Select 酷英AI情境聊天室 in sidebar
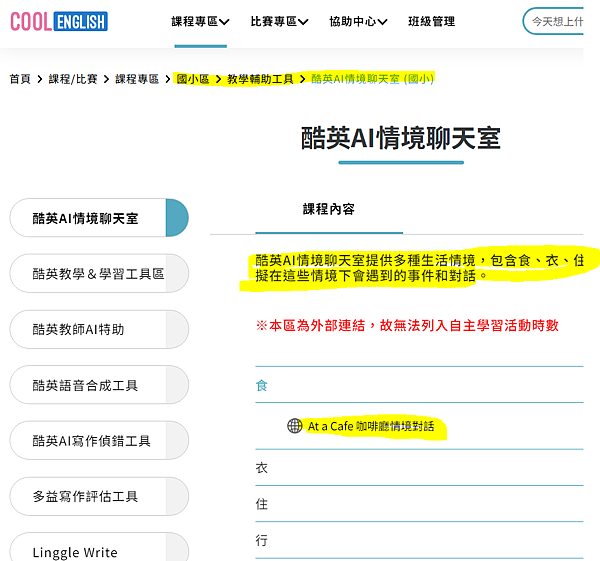This screenshot has width=600, height=561. pyautogui.click(x=99, y=218)
